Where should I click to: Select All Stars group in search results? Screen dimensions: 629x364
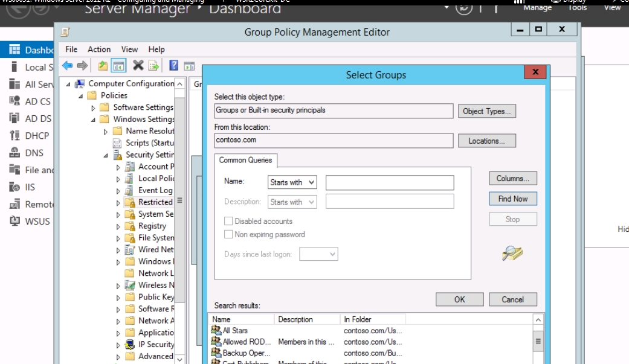[235, 330]
